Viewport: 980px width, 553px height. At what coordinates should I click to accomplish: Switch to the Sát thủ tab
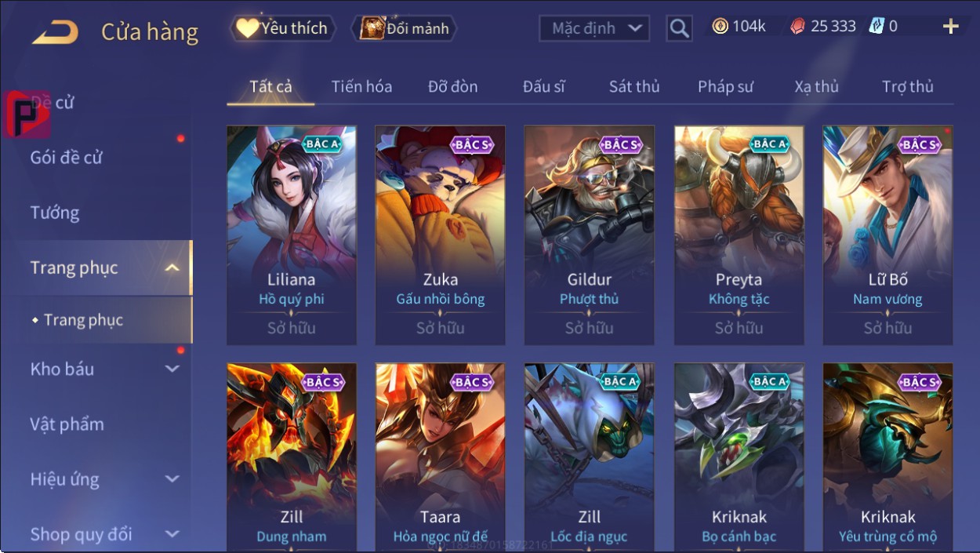click(634, 86)
